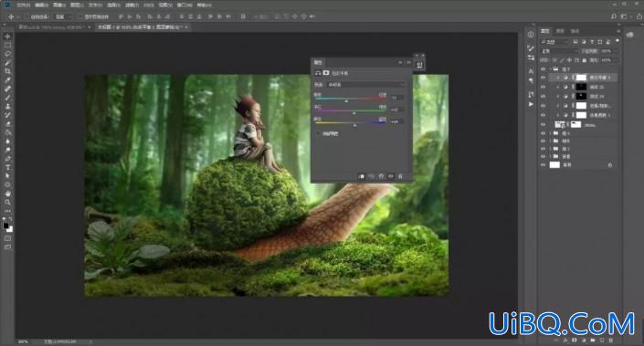Toggle the Preserve Luminosity checkbox
This screenshot has height=346, width=644.
tap(318, 133)
